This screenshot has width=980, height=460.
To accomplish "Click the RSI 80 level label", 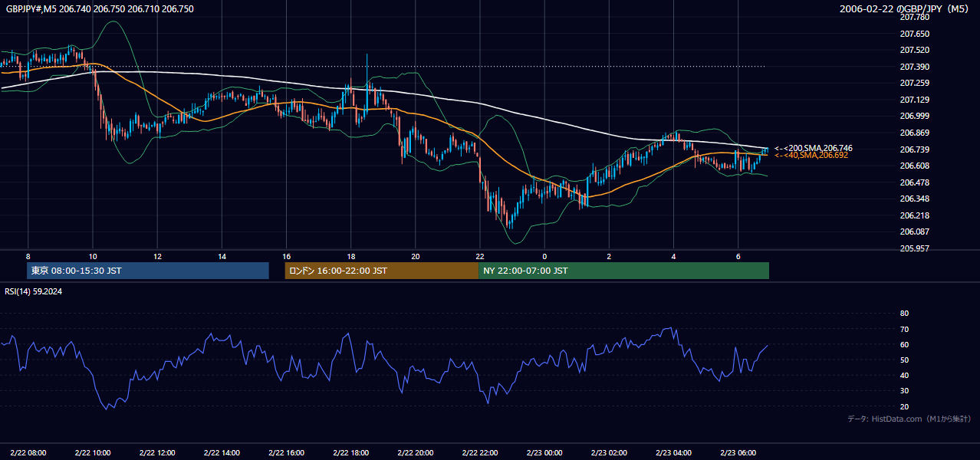I will point(904,314).
